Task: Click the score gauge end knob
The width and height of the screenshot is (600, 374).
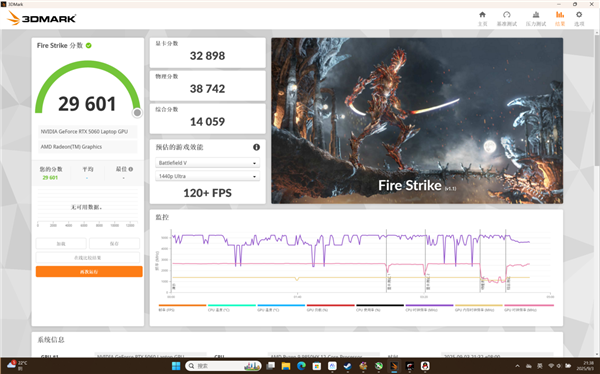Action: click(x=137, y=113)
